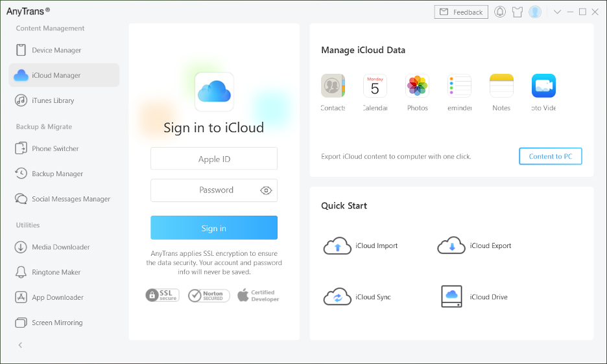Open Phone Switcher

pos(64,148)
